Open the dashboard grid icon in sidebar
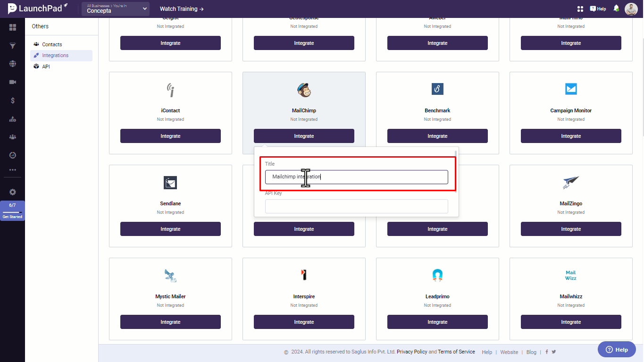This screenshot has height=362, width=644. 13,27
